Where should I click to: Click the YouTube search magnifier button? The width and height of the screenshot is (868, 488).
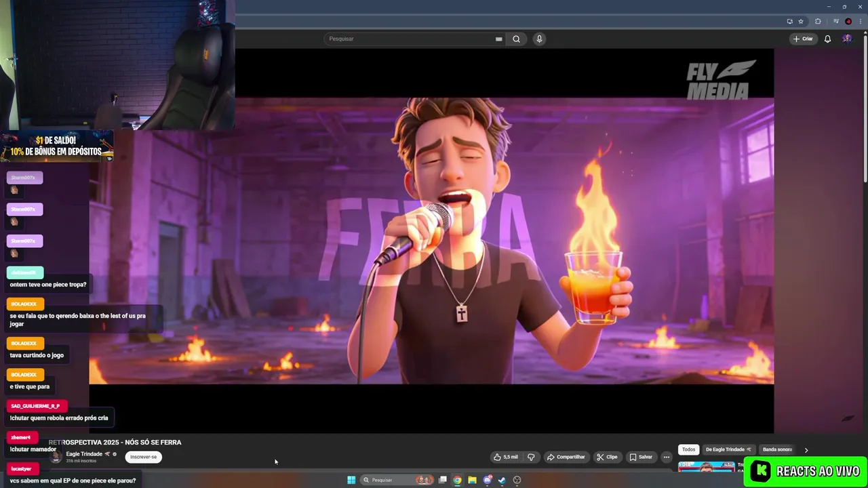[x=516, y=39]
